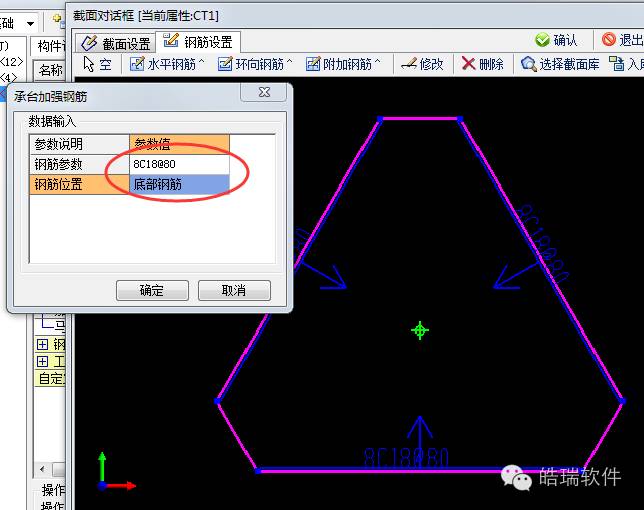Image resolution: width=644 pixels, height=510 pixels.
Task: Click the 自定 tree item in the left panel
Action: point(50,378)
